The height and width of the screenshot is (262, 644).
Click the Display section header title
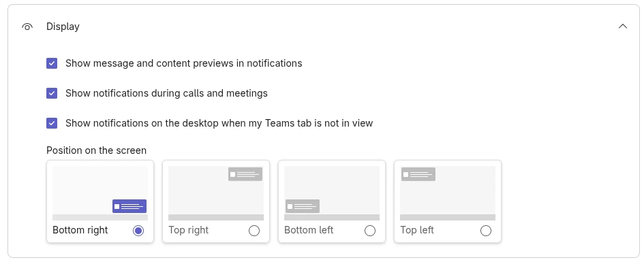63,27
